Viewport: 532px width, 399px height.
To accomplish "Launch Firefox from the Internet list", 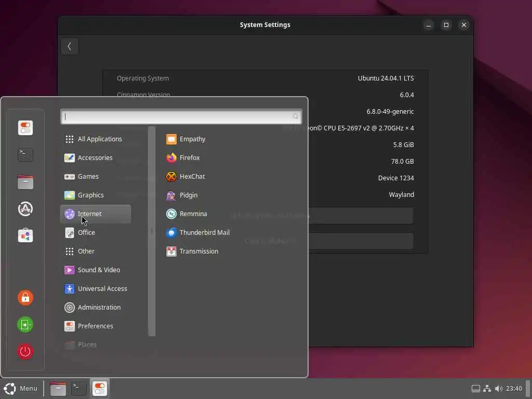I will (x=183, y=158).
